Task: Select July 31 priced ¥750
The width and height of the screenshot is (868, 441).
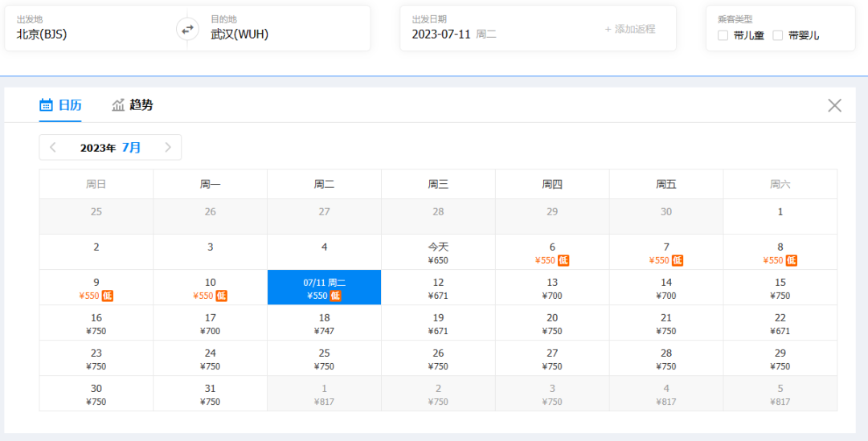Action: [x=210, y=394]
